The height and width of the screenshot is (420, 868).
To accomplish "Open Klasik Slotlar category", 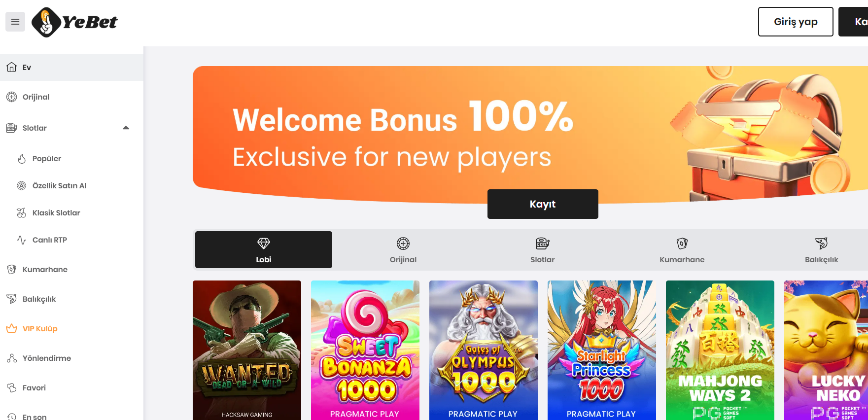I will coord(56,213).
